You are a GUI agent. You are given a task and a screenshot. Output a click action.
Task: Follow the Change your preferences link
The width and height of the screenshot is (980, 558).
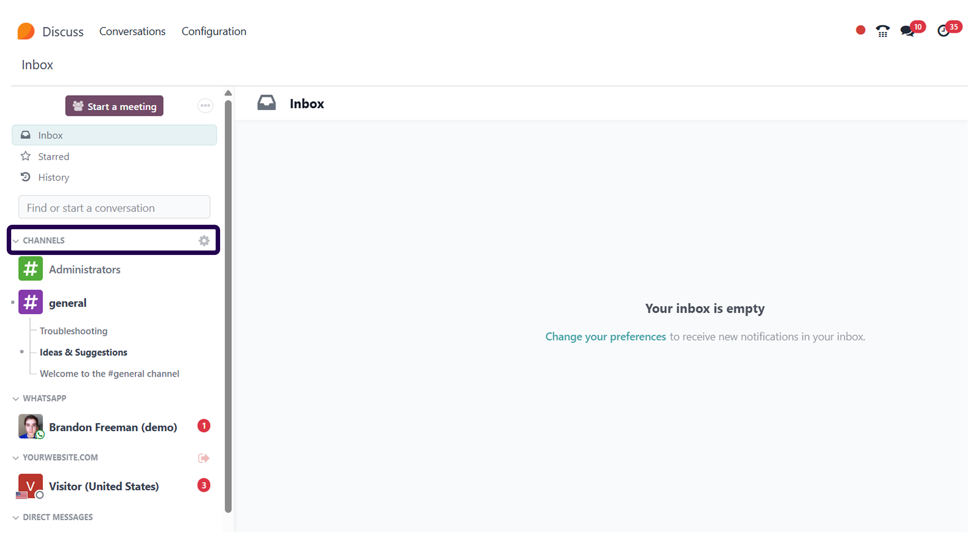(x=605, y=337)
